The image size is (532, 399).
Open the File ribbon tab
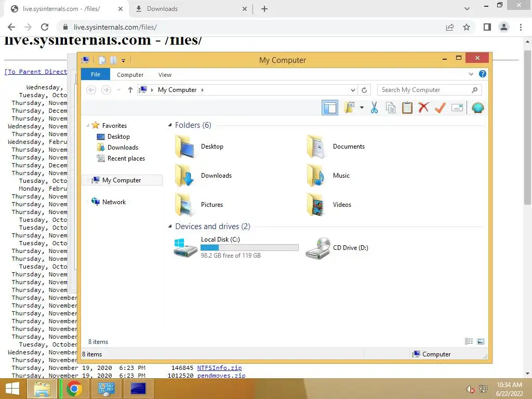pos(96,74)
